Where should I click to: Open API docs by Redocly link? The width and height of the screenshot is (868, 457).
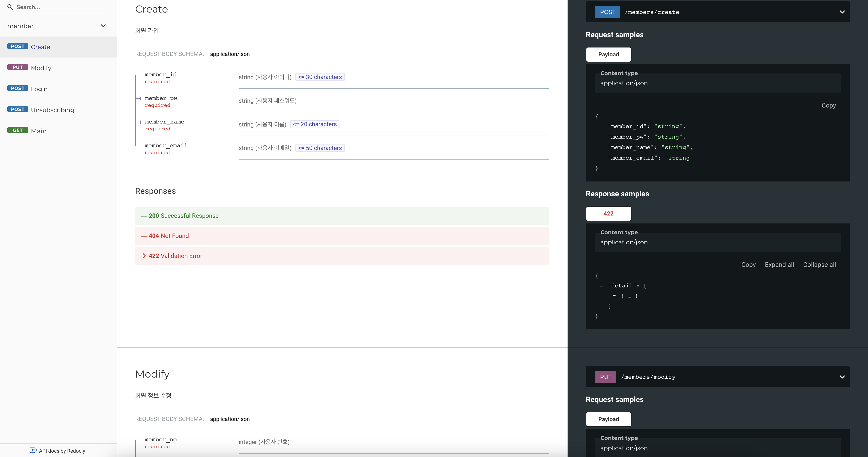pyautogui.click(x=62, y=451)
